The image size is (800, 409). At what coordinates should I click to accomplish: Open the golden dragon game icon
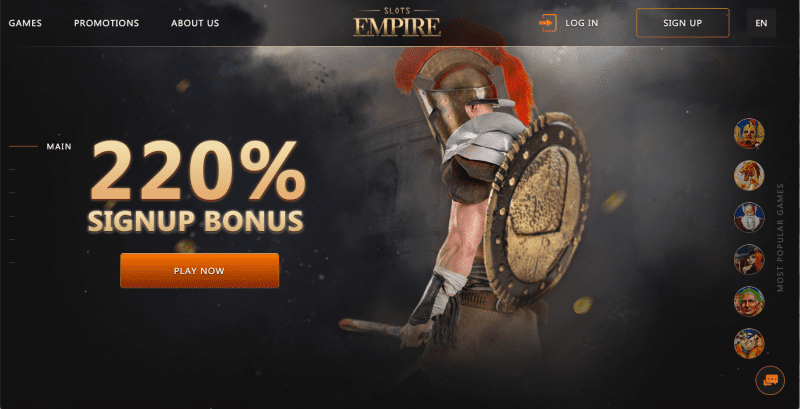pos(749,175)
